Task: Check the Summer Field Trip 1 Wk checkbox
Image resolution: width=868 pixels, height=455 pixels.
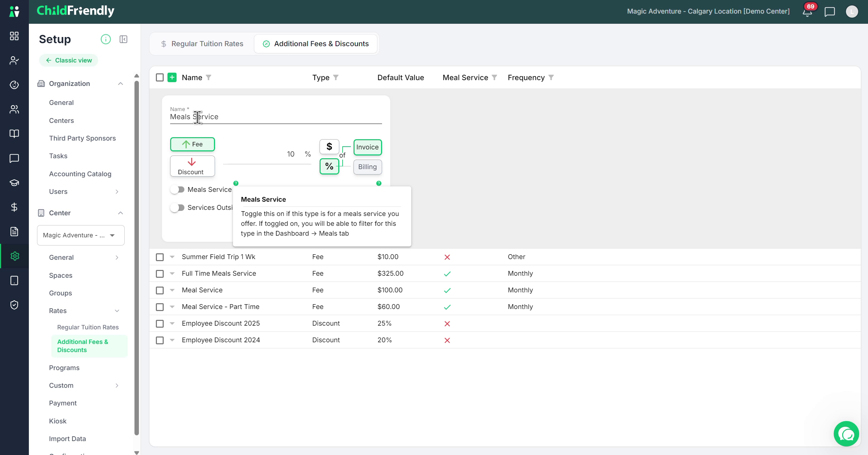Action: coord(160,257)
